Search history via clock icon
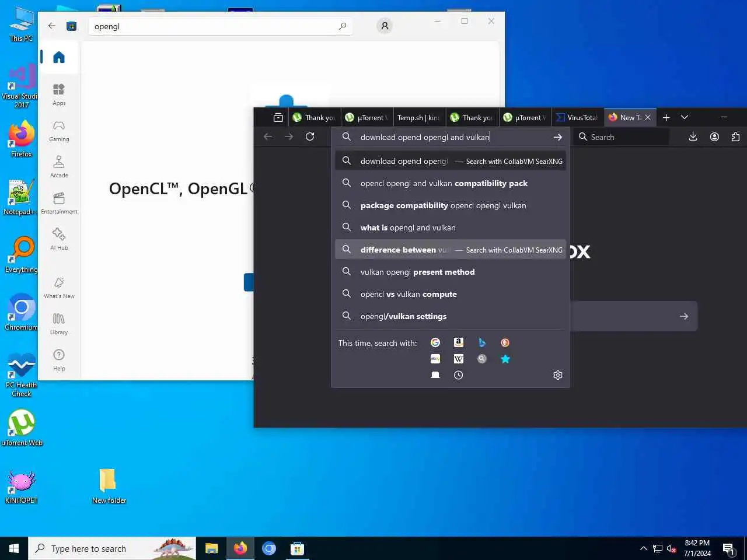This screenshot has width=747, height=560. pyautogui.click(x=459, y=375)
